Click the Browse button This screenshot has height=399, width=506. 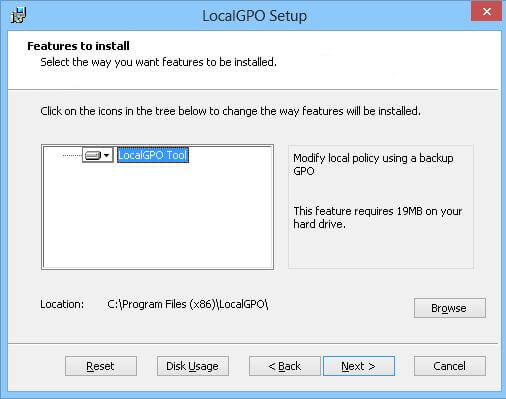pos(450,308)
